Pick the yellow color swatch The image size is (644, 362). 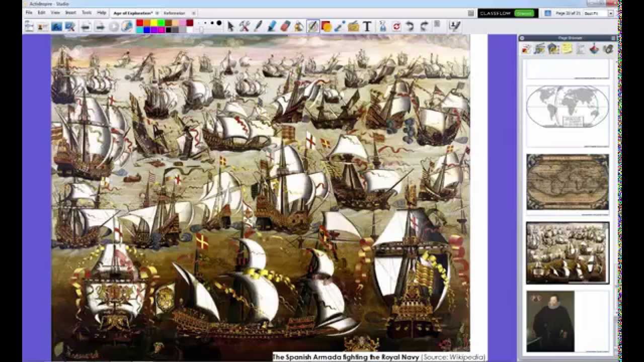(154, 23)
